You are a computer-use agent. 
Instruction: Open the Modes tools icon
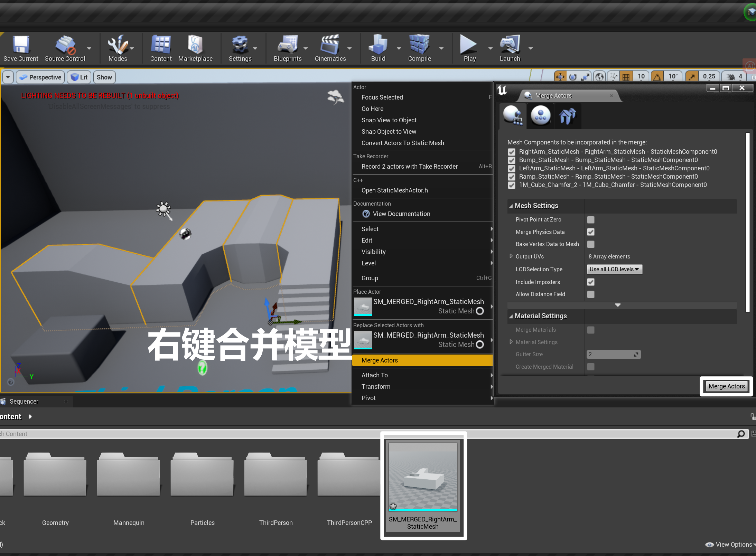(x=118, y=45)
